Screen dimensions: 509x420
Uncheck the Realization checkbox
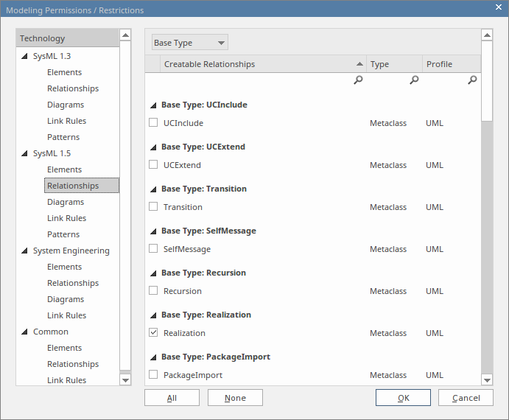coord(153,333)
